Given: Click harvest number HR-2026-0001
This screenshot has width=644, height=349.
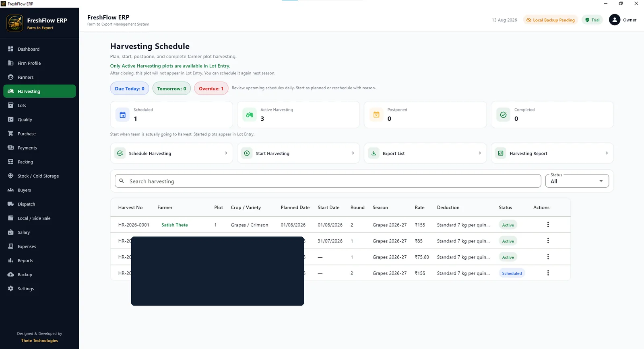Looking at the screenshot, I should pyautogui.click(x=134, y=225).
